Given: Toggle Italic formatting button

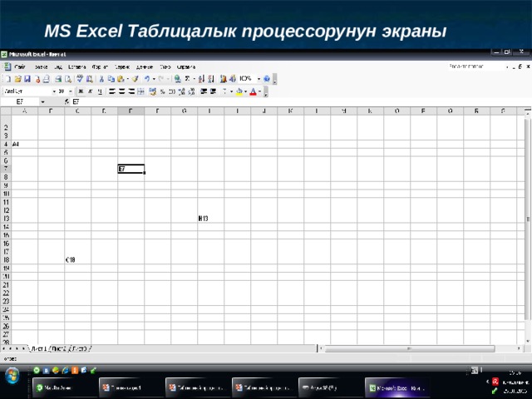Looking at the screenshot, I should [91, 91].
